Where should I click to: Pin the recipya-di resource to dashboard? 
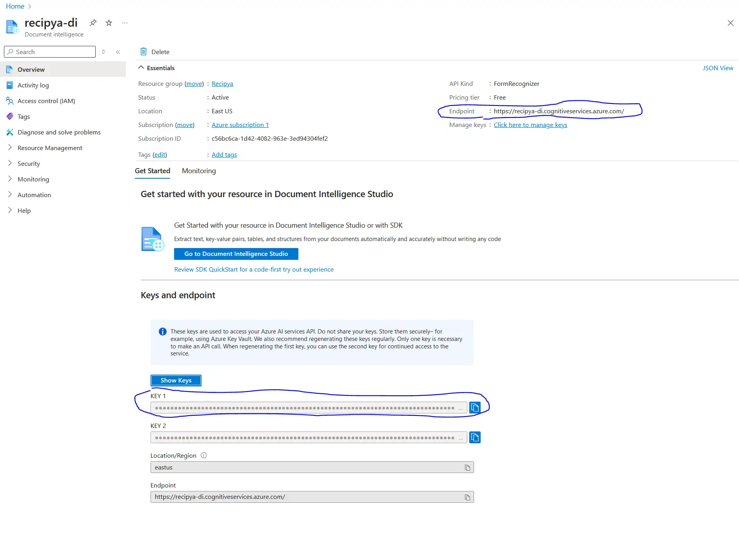(x=93, y=23)
